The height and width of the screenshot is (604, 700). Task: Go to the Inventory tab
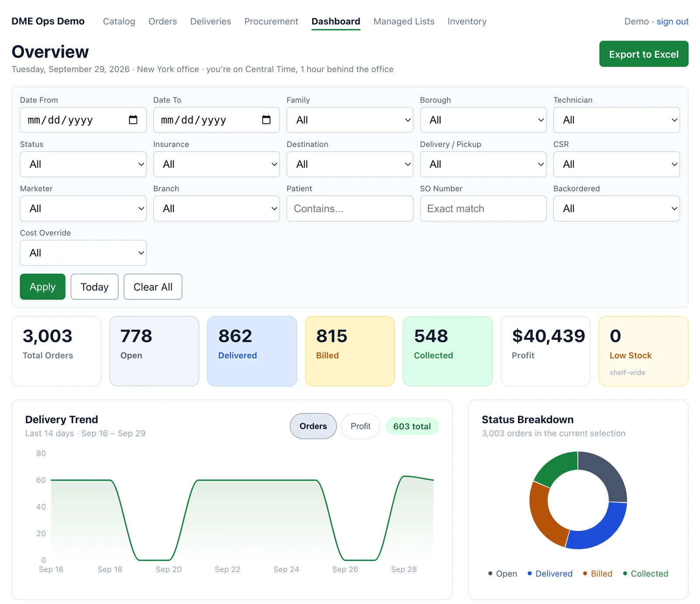click(467, 21)
